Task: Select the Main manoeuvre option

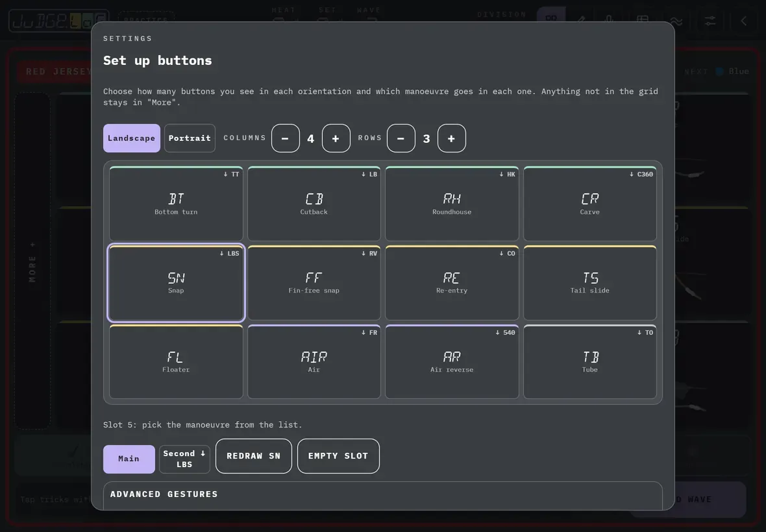Action: (129, 459)
